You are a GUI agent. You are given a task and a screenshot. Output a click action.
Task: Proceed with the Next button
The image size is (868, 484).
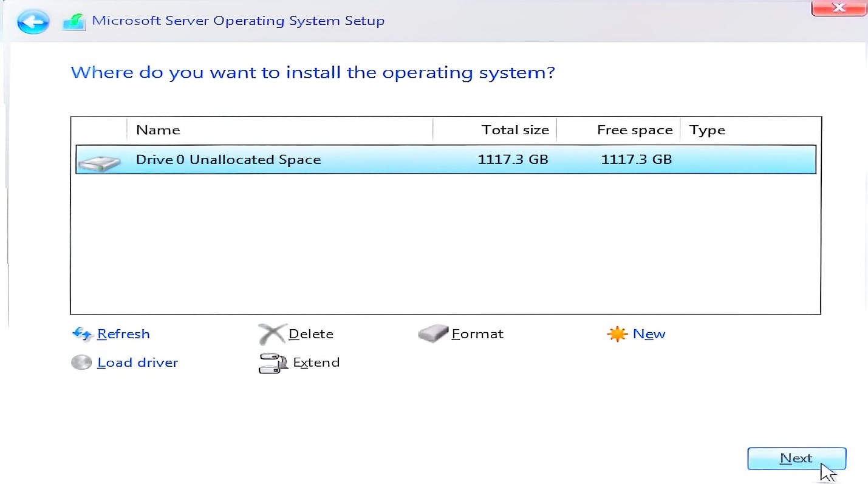796,458
